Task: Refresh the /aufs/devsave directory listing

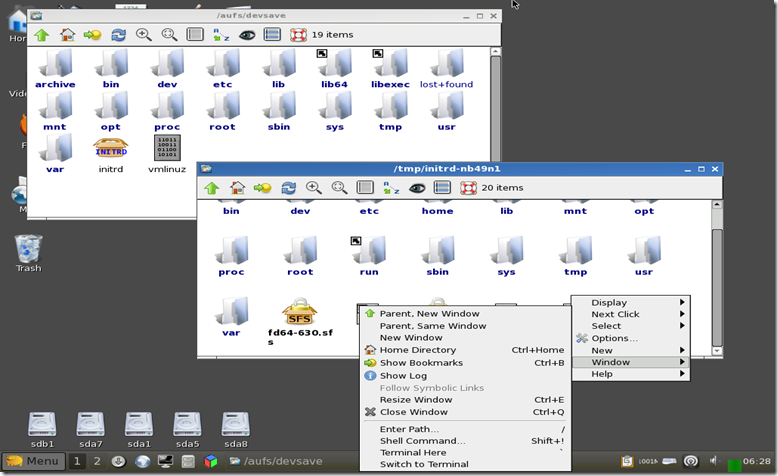Action: (x=118, y=35)
